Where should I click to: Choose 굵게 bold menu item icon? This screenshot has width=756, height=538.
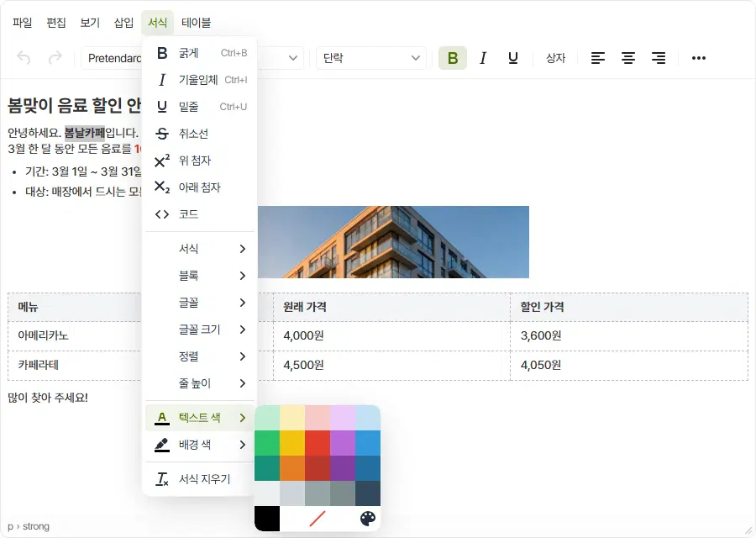click(162, 53)
